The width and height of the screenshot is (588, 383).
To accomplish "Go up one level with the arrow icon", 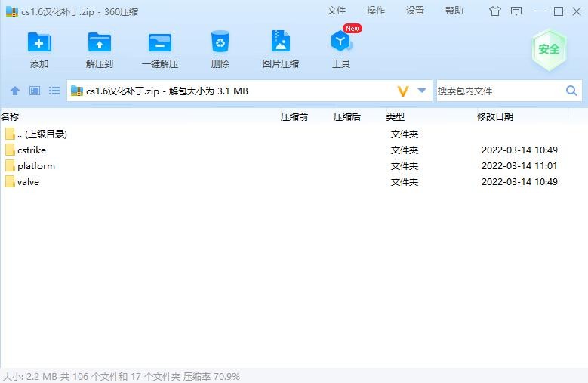I will [x=15, y=91].
